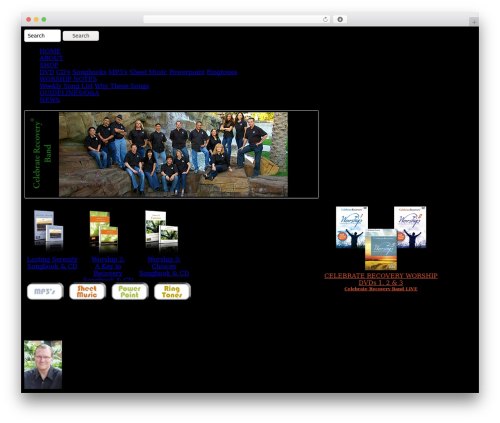Go to the CD's shop link

point(63,72)
